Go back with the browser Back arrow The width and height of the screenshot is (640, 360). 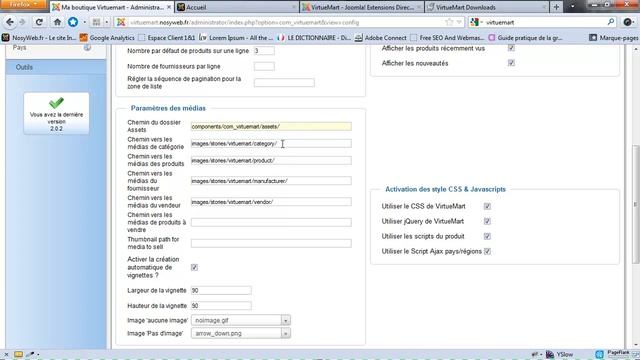[x=10, y=22]
